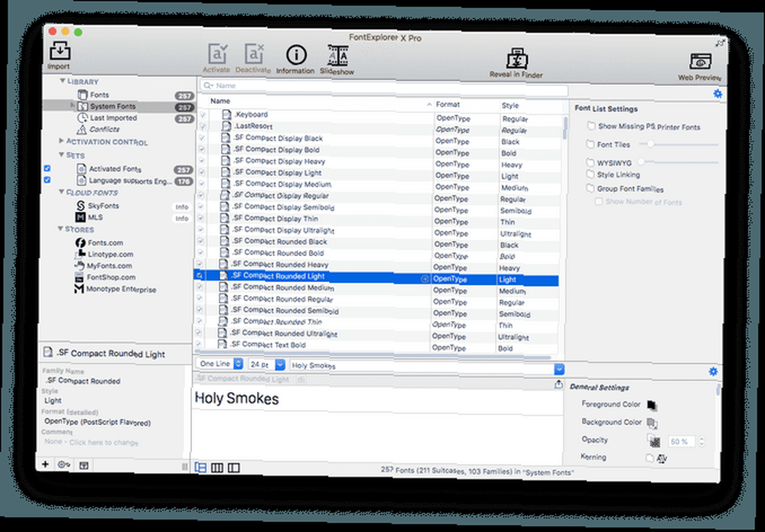The height and width of the screenshot is (532, 765).
Task: Toggle the Language supports Eng... set checkbox
Action: click(47, 180)
